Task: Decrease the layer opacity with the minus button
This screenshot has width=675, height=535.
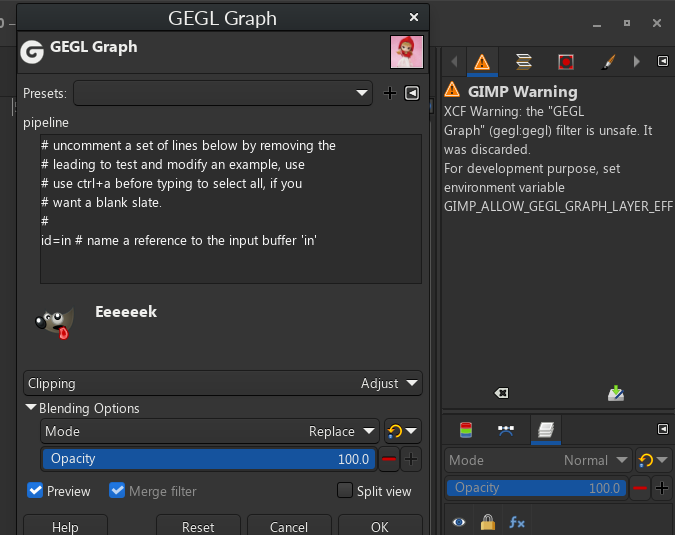Action: [x=640, y=488]
